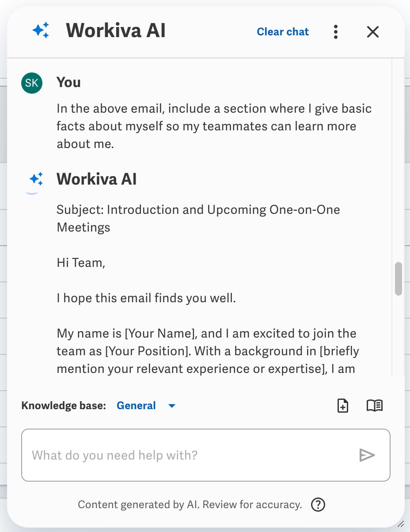Click the "Workiva AI" panel title
Viewport: 410px width, 532px height.
click(x=116, y=31)
